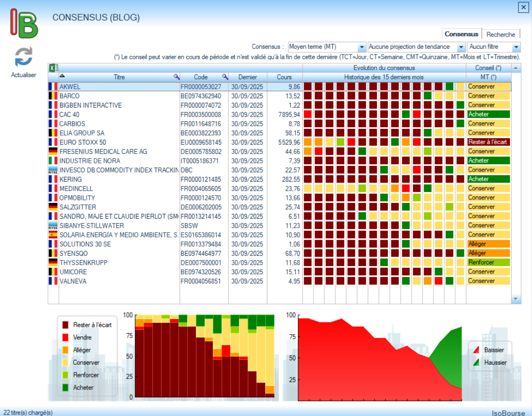This screenshot has height=416, width=532.
Task: Sort by the Cours column header
Action: [284, 77]
